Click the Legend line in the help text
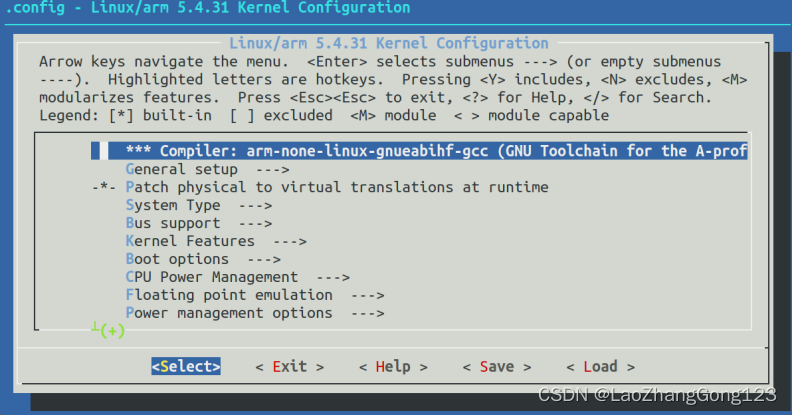The image size is (793, 415). click(x=324, y=115)
